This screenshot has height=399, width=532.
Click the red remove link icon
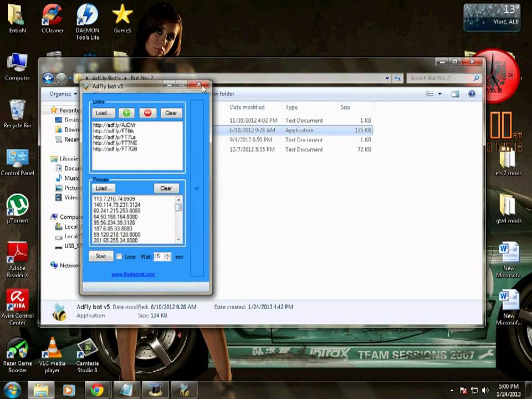[x=147, y=113]
